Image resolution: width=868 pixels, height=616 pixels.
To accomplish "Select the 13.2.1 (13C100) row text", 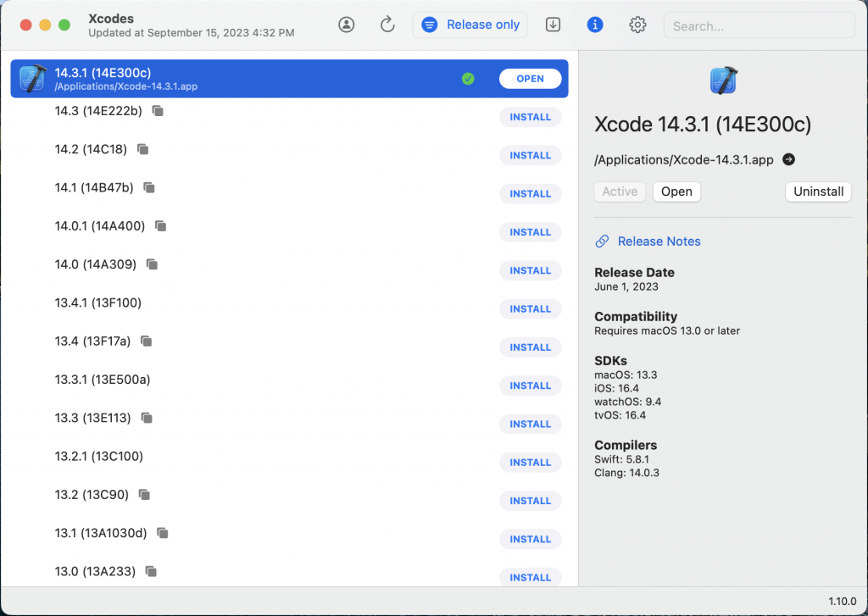I will click(99, 456).
